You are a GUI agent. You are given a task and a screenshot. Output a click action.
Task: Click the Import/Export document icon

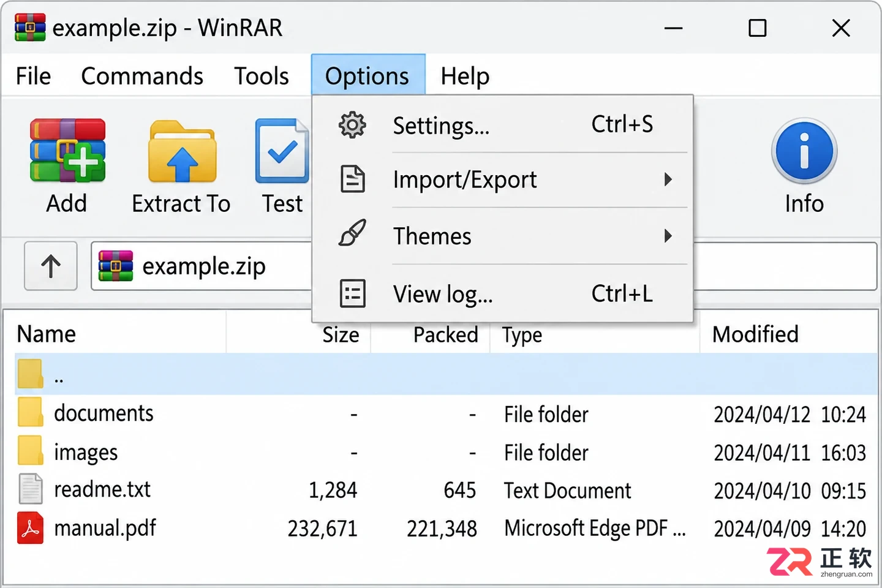pos(353,179)
